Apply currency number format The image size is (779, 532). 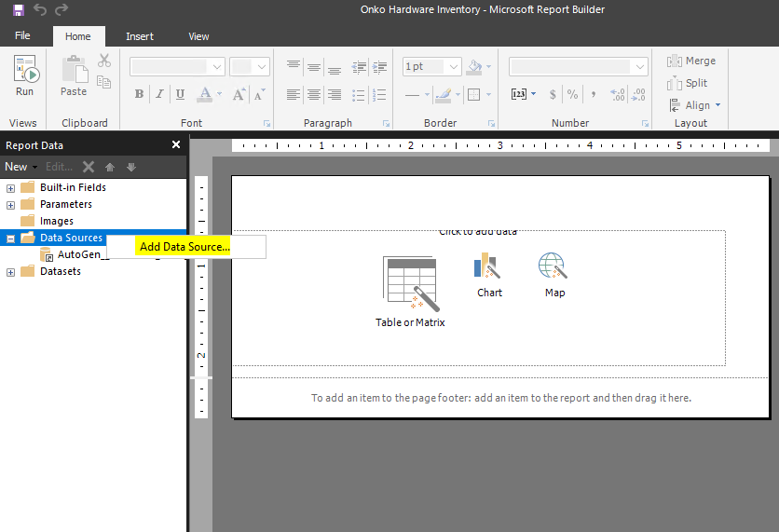[553, 94]
